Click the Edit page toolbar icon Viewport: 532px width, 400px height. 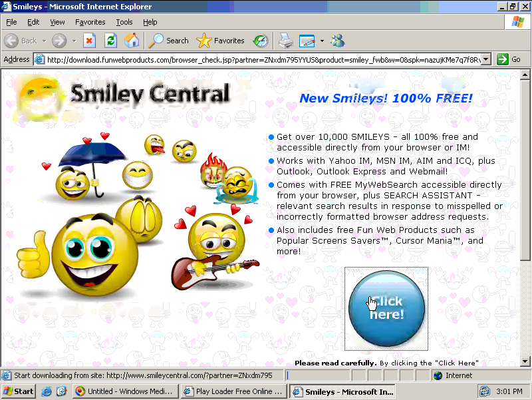307,41
